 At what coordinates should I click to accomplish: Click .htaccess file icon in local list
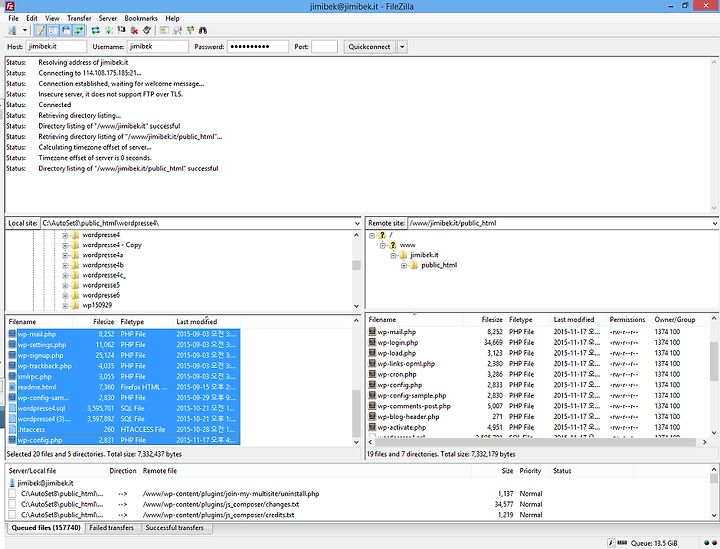pos(12,430)
